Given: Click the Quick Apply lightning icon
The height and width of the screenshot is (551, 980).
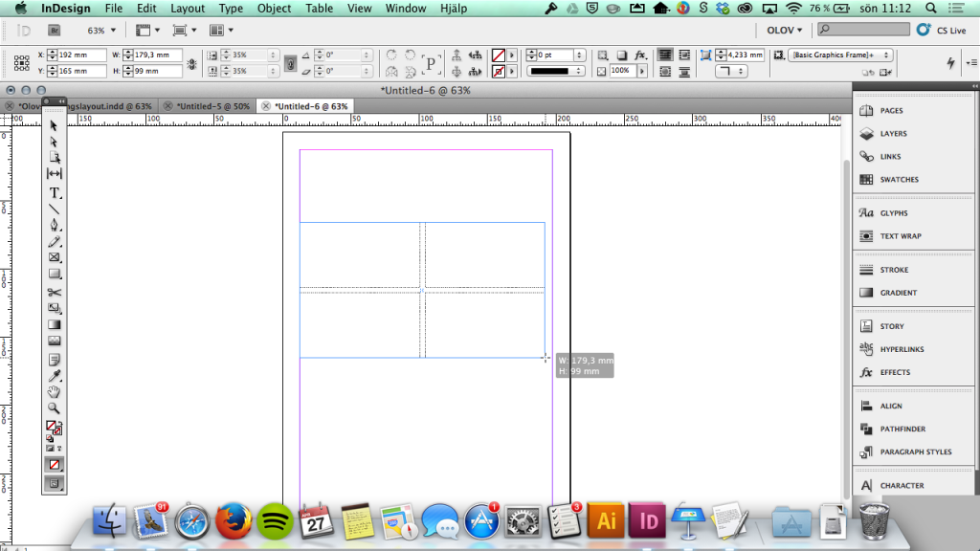Looking at the screenshot, I should point(950,62).
